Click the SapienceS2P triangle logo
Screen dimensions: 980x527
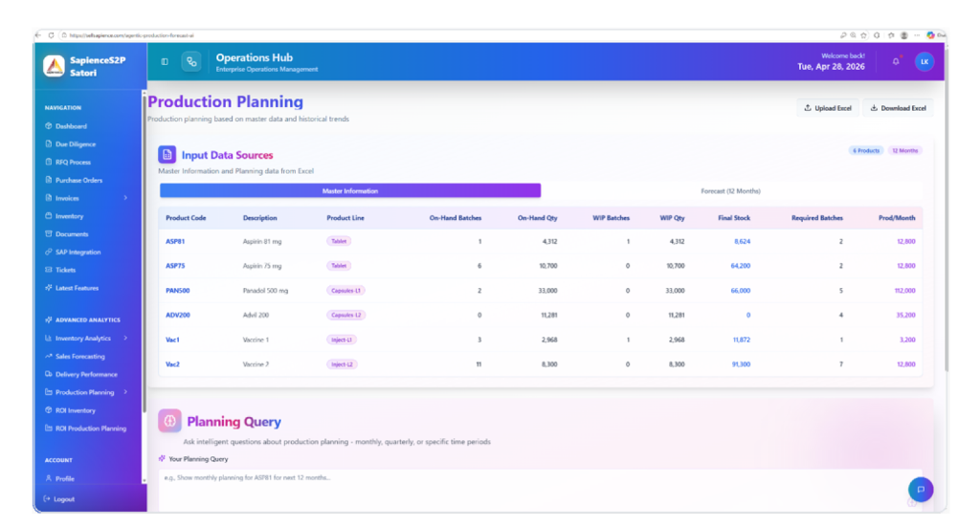[54, 66]
